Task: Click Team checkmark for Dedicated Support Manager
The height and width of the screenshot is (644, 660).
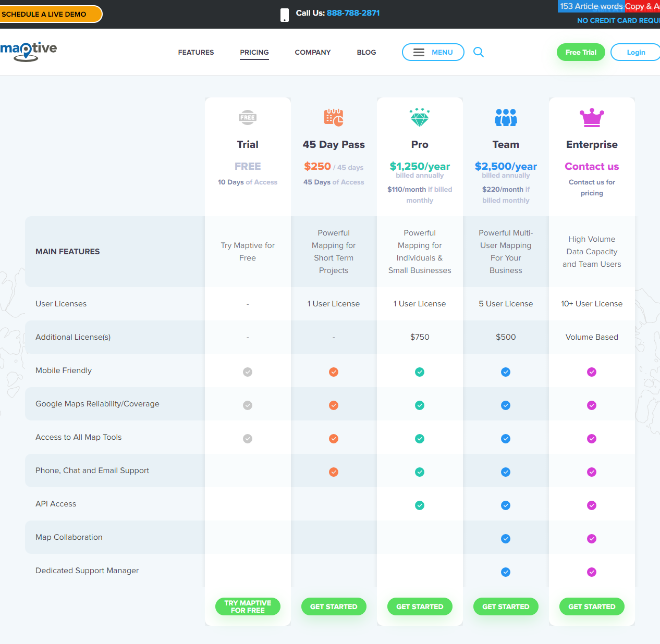Action: [x=506, y=572]
